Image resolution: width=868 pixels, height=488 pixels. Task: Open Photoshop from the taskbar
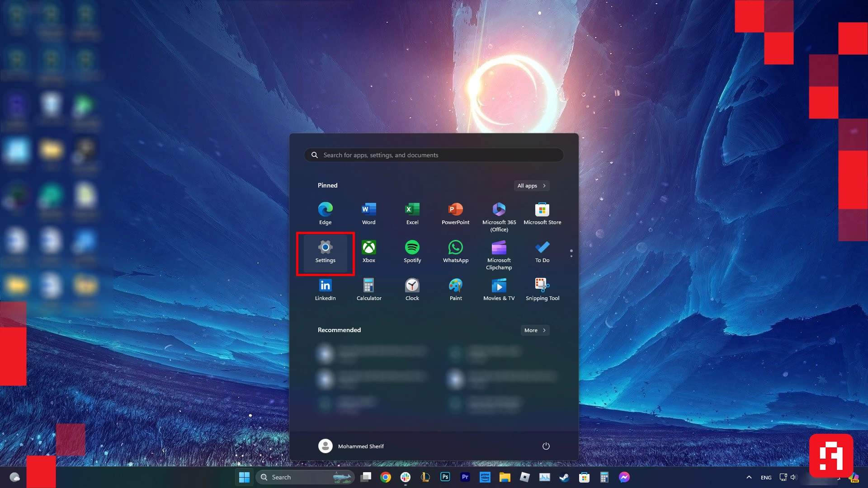[445, 477]
